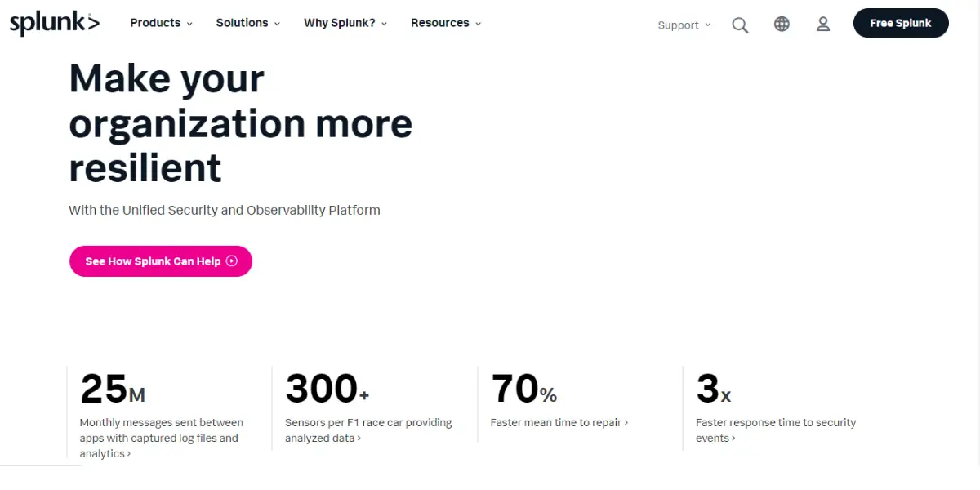980x490 pixels.
Task: Open the Why Splunk? dropdown
Action: pos(345,23)
